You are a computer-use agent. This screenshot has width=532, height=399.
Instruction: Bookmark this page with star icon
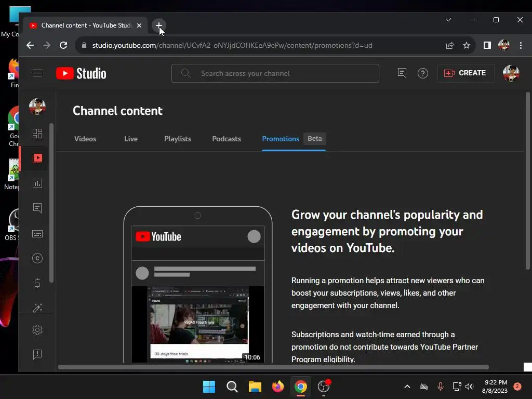pyautogui.click(x=467, y=45)
